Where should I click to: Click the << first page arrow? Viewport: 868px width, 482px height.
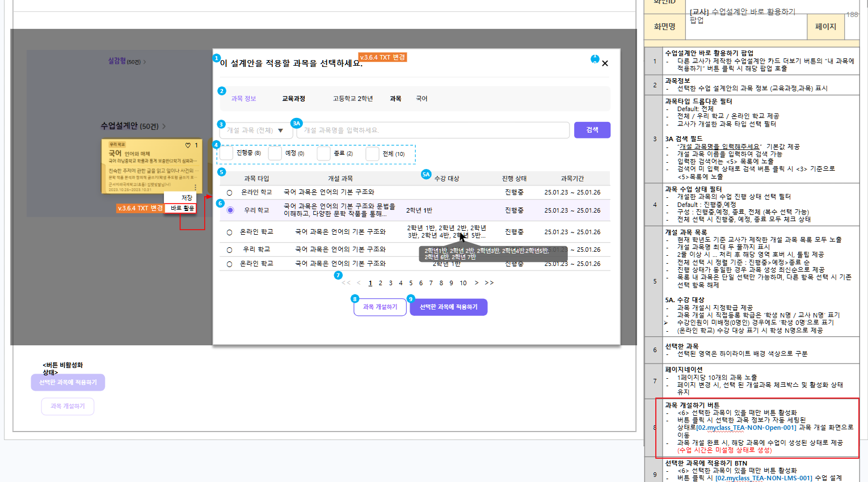(x=345, y=283)
